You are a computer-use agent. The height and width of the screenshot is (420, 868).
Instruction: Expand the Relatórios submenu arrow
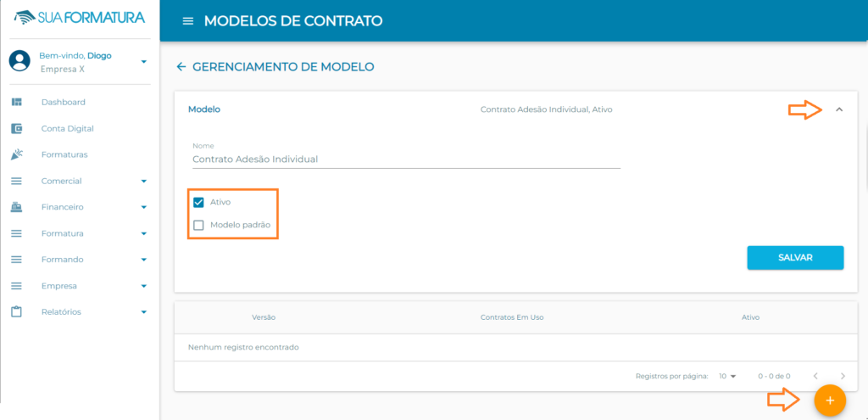[x=144, y=312]
